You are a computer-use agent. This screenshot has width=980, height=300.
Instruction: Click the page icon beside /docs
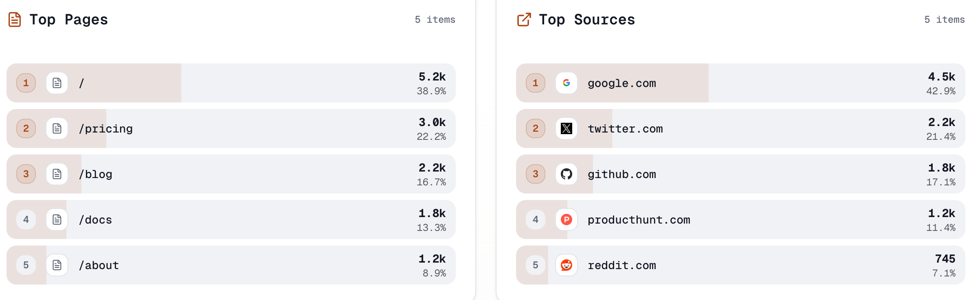point(57,220)
